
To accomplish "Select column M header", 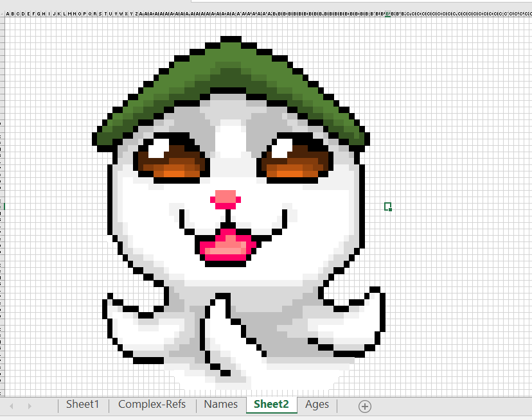I will 69,14.
